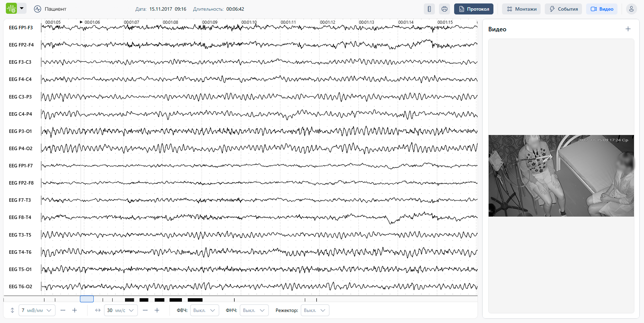This screenshot has width=644, height=323.
Task: Toggle the Монтажи montages panel
Action: (x=521, y=9)
